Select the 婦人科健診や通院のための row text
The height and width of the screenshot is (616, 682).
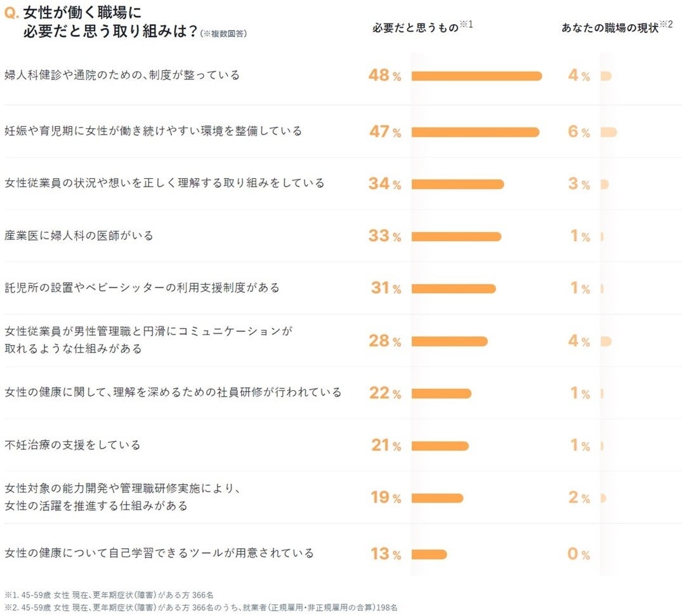click(122, 75)
